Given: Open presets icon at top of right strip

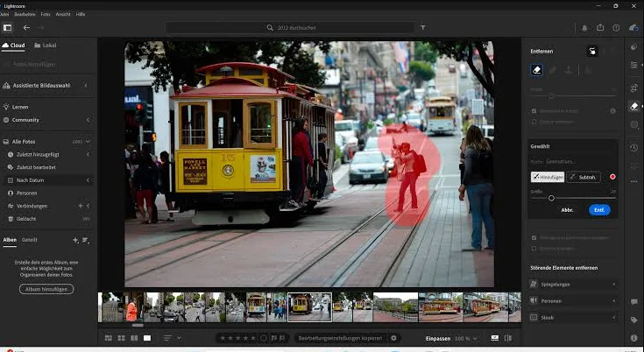Looking at the screenshot, I should point(634,46).
